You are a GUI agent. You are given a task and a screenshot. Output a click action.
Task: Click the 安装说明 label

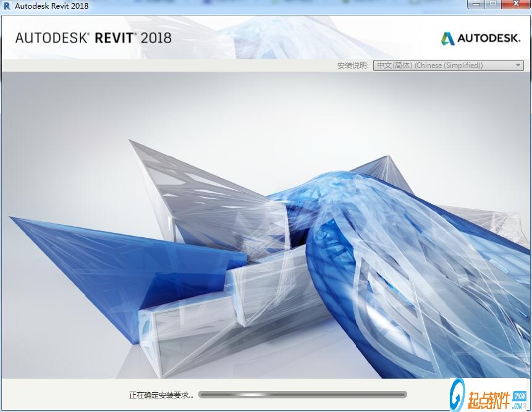click(x=353, y=65)
